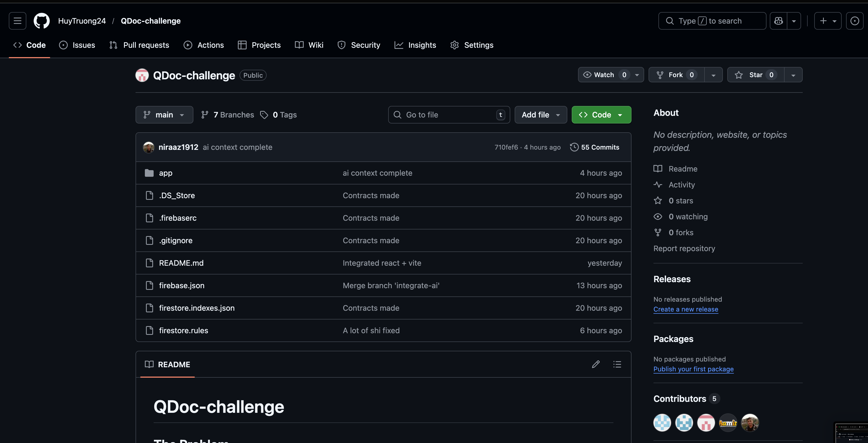The width and height of the screenshot is (868, 443).
Task: Open the Add file dropdown
Action: [x=540, y=115]
